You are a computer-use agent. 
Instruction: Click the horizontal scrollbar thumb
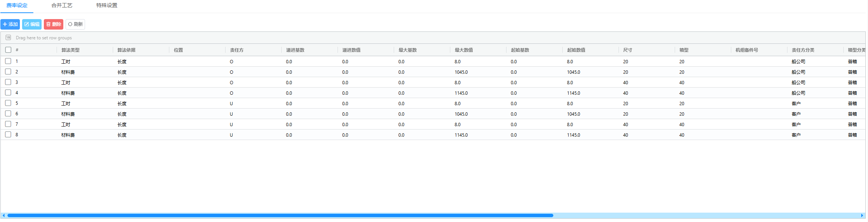(280, 216)
